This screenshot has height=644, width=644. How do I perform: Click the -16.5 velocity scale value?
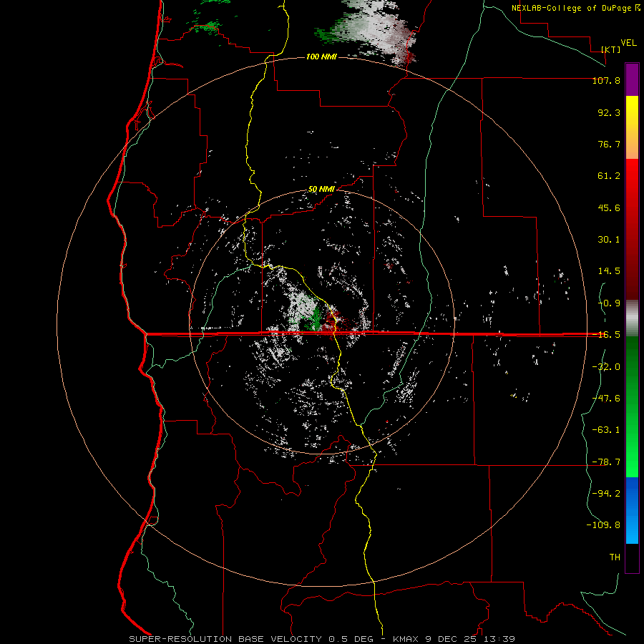point(606,335)
